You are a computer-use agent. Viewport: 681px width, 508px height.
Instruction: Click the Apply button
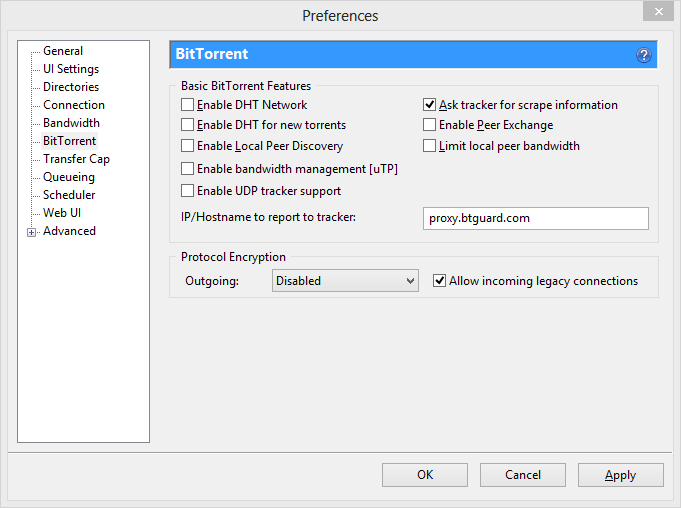(x=620, y=475)
